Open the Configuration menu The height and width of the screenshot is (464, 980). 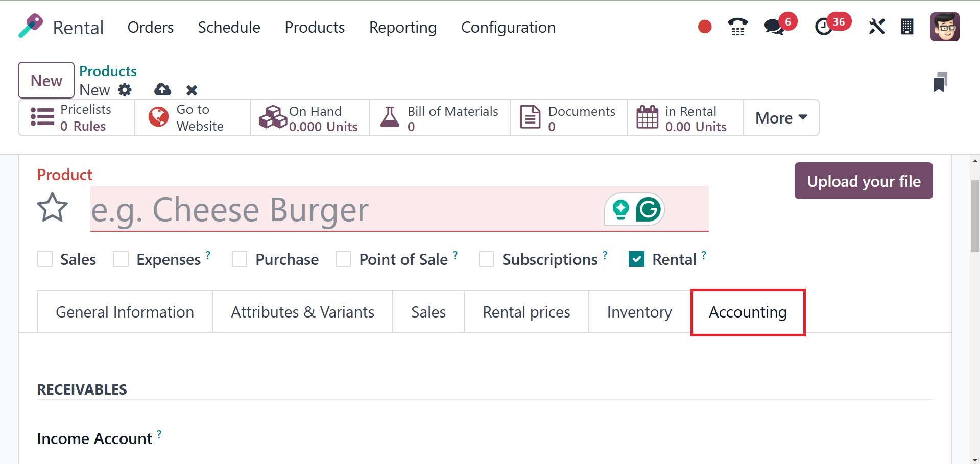tap(508, 27)
